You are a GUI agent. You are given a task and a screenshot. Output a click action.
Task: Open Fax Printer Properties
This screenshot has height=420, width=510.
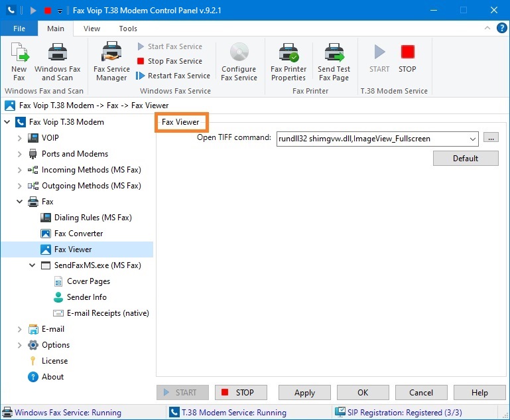pos(288,62)
